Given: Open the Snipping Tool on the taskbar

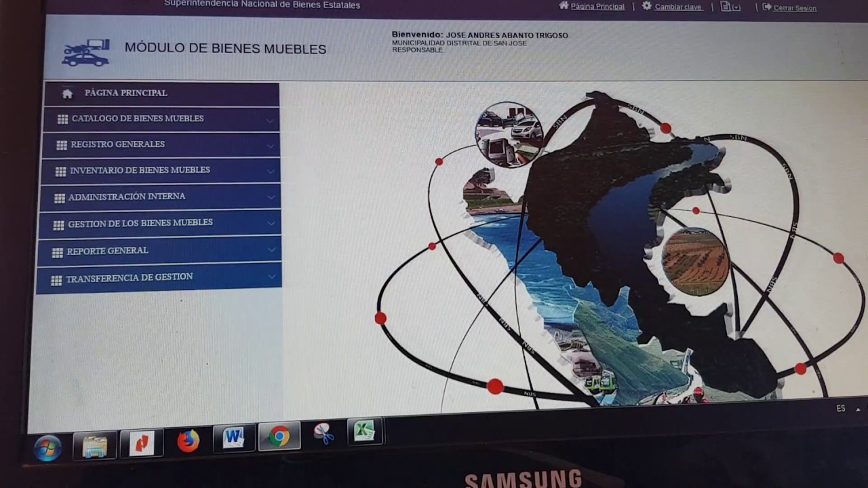Looking at the screenshot, I should pos(324,433).
